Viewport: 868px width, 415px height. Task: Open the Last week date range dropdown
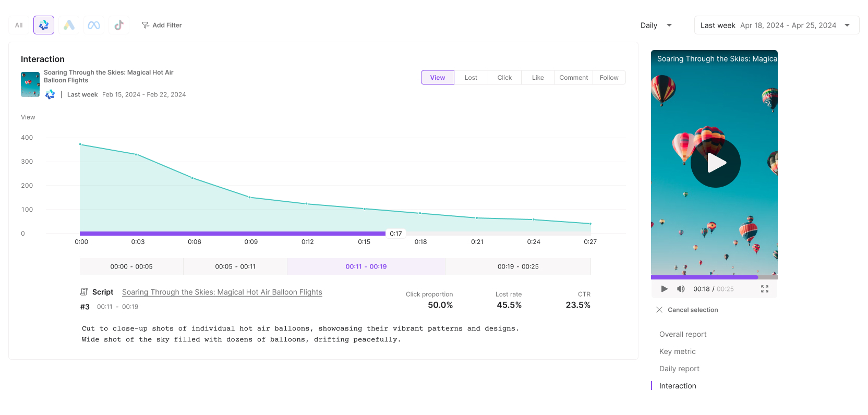(776, 25)
